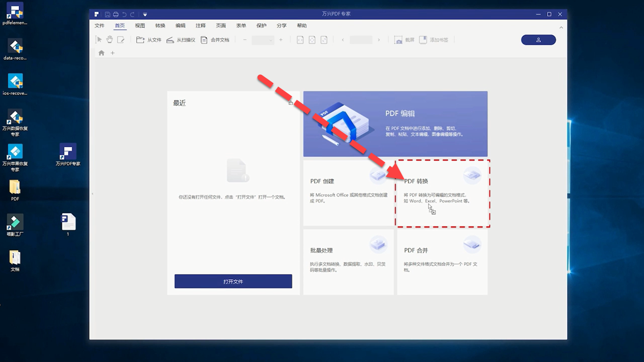The width and height of the screenshot is (644, 362).
Task: Open the quick access customize dropdown
Action: (145, 14)
